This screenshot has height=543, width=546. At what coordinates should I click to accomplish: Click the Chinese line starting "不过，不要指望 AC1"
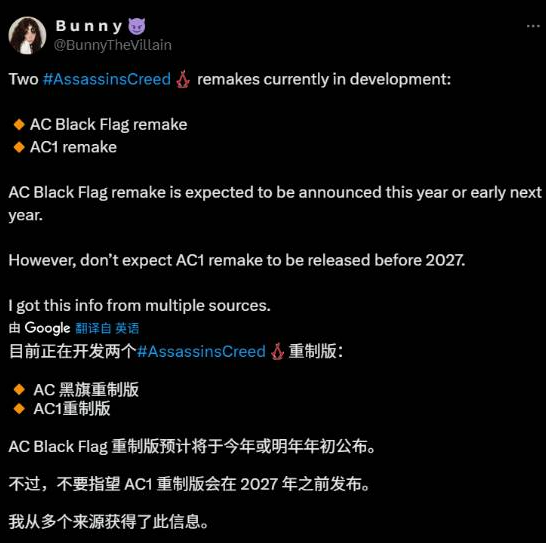coord(189,484)
